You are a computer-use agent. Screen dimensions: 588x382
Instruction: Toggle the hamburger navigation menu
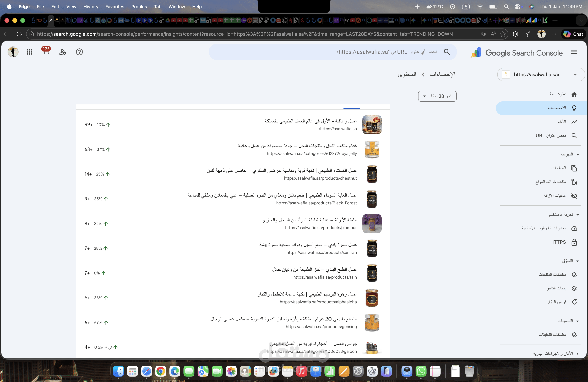click(574, 52)
